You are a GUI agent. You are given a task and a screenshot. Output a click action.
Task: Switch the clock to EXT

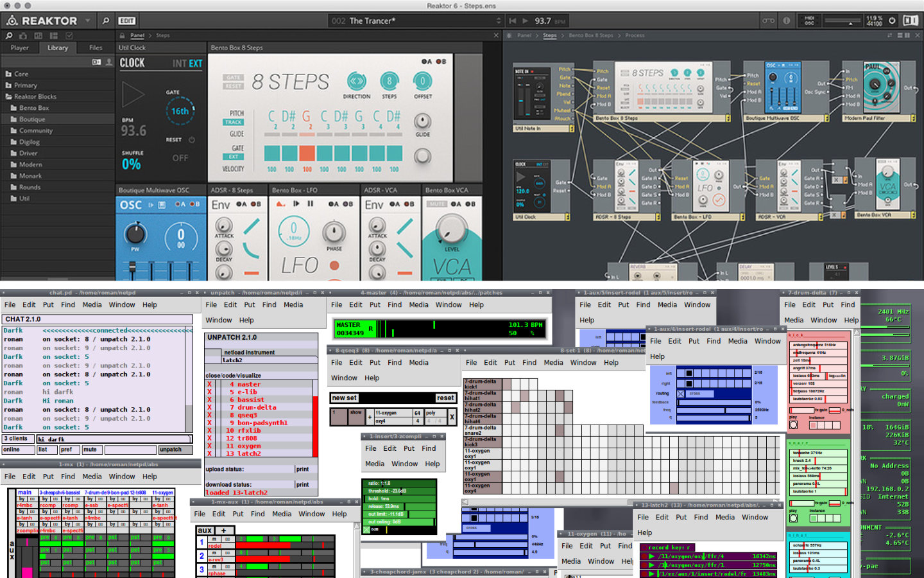pyautogui.click(x=195, y=64)
